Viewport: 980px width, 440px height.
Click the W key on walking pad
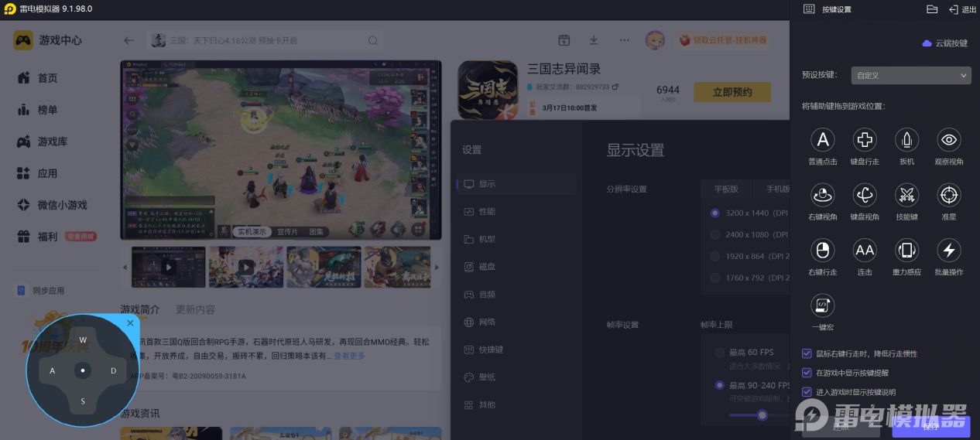point(83,340)
